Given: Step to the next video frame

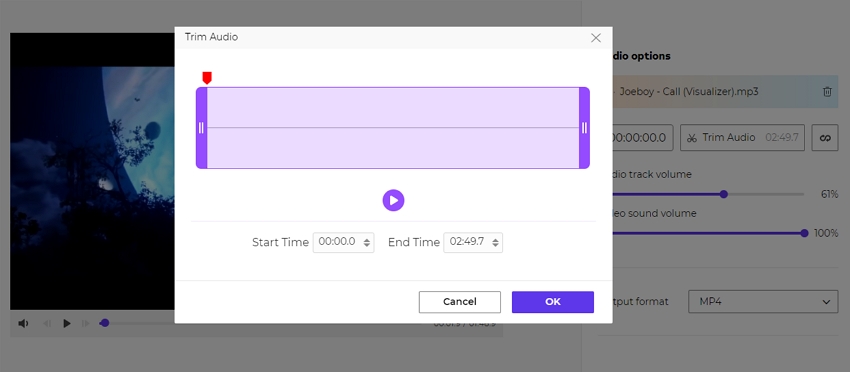Looking at the screenshot, I should (x=85, y=323).
